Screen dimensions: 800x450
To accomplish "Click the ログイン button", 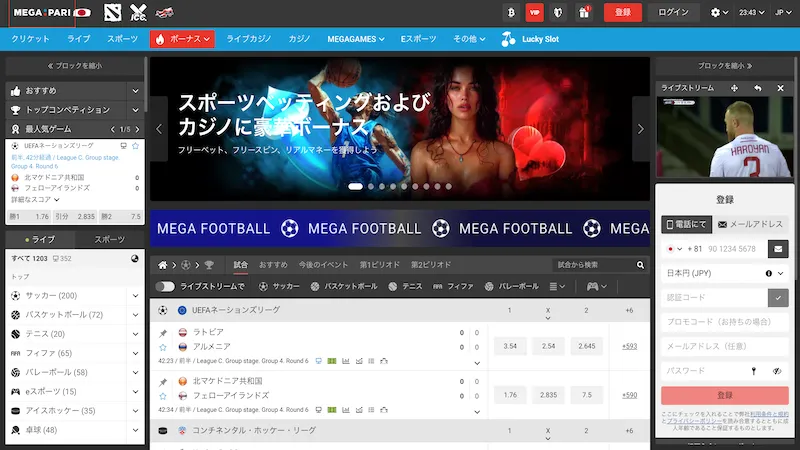I will coord(673,12).
